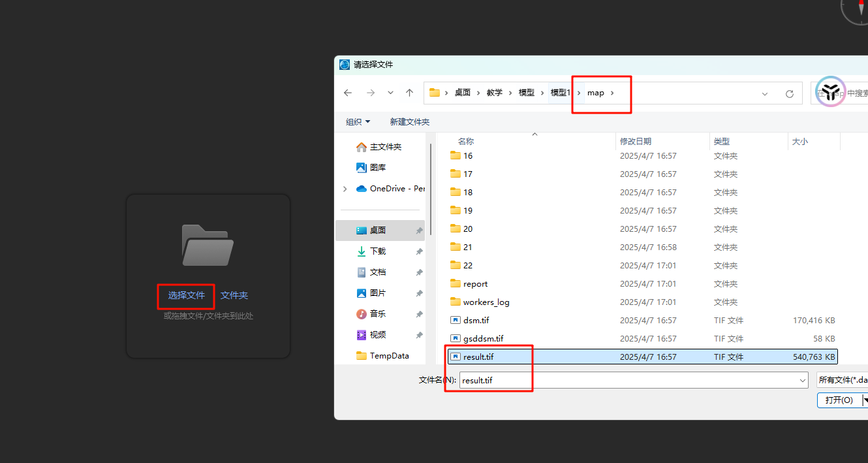
Task: Open 图库 in the sidebar
Action: (x=377, y=168)
